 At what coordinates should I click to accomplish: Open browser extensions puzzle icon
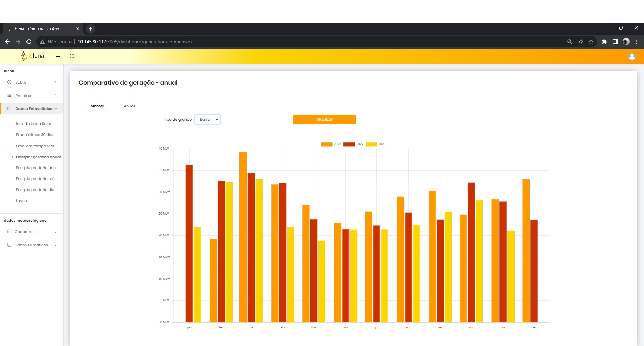click(604, 42)
